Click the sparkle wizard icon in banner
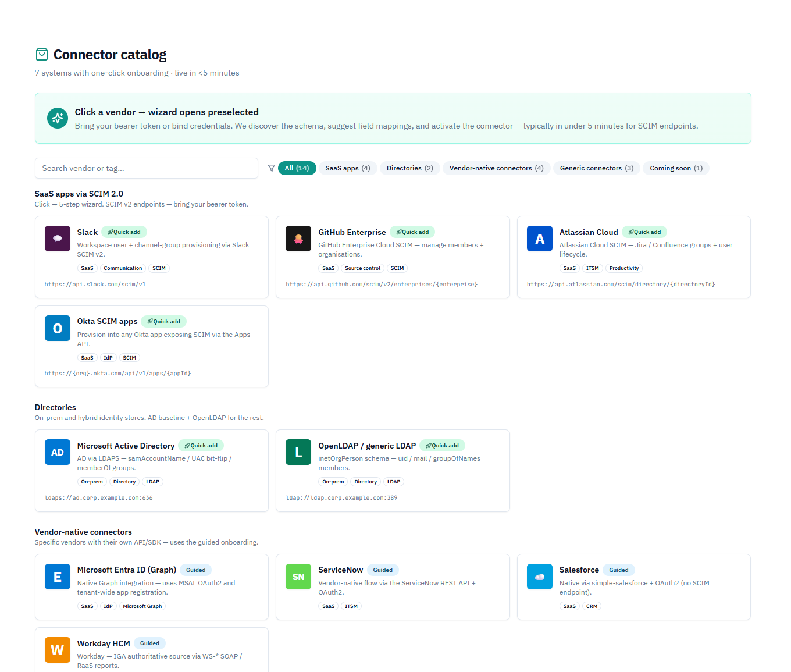 click(58, 118)
